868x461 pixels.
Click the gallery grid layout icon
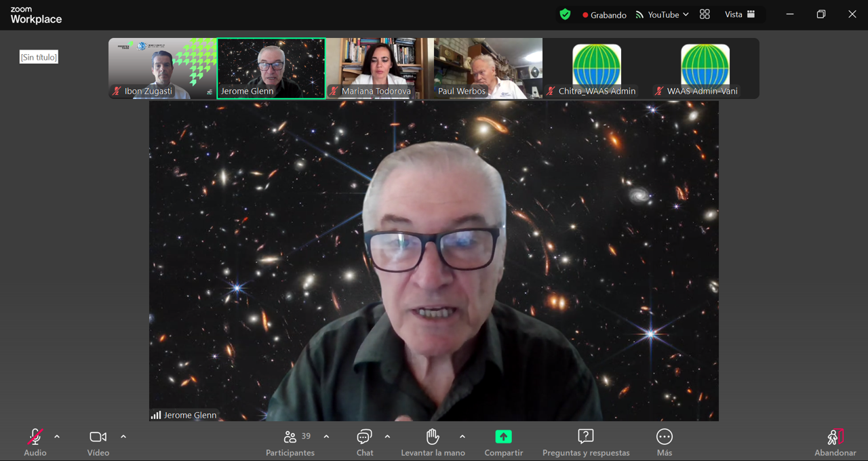(x=705, y=14)
